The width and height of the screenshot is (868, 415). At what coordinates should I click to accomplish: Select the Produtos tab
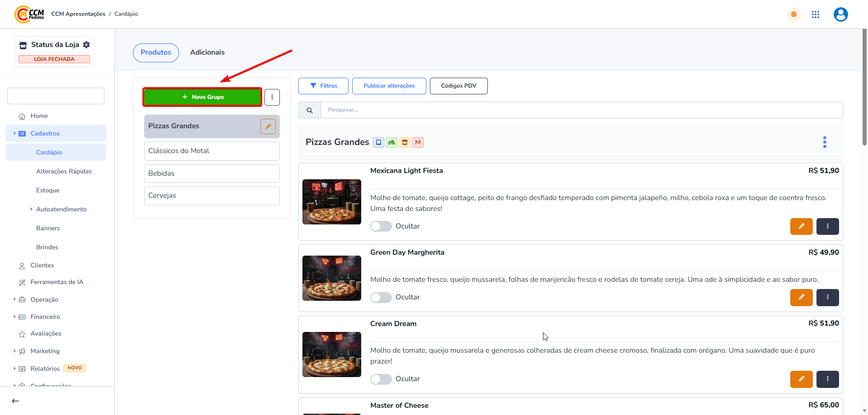tap(156, 52)
